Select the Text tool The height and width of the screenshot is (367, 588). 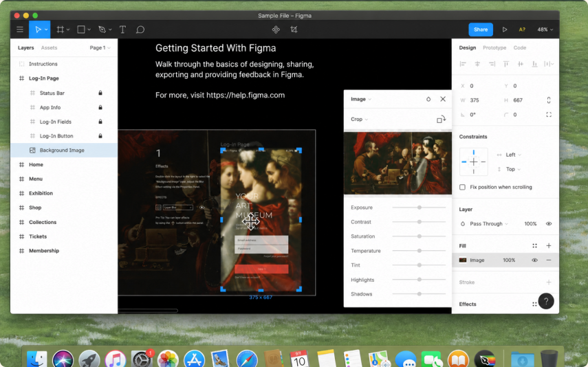122,30
